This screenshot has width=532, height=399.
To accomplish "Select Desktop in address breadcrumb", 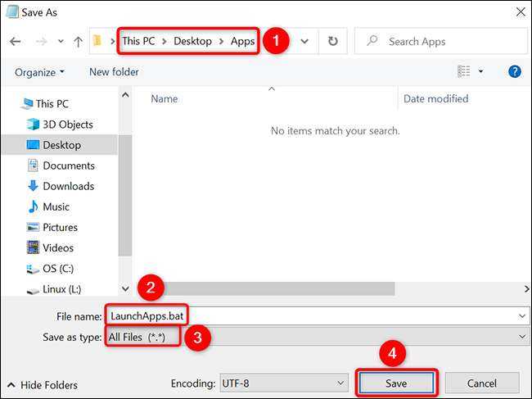I will point(192,41).
